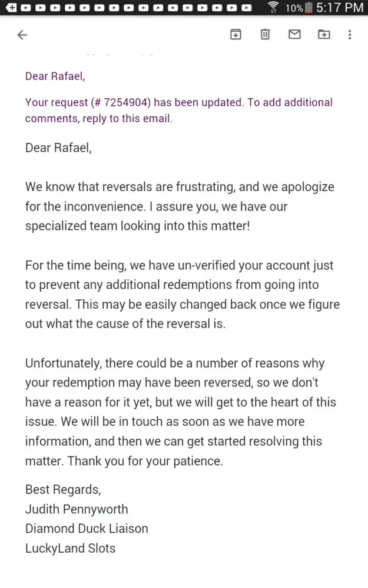Tap the Wi-Fi status icon
Screen dimensions: 368x588
click(x=273, y=8)
